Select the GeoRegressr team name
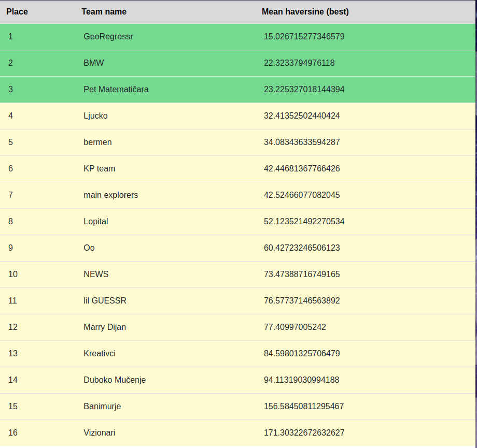 click(x=108, y=36)
